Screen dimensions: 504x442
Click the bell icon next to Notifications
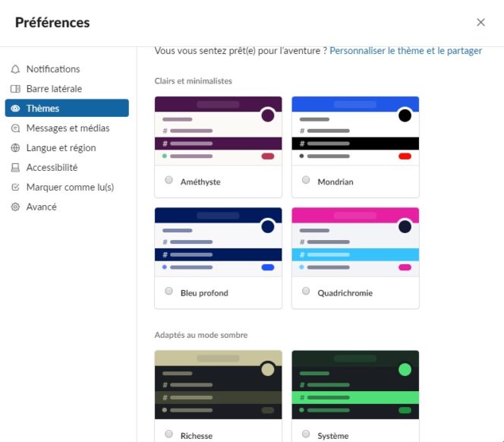pos(15,69)
